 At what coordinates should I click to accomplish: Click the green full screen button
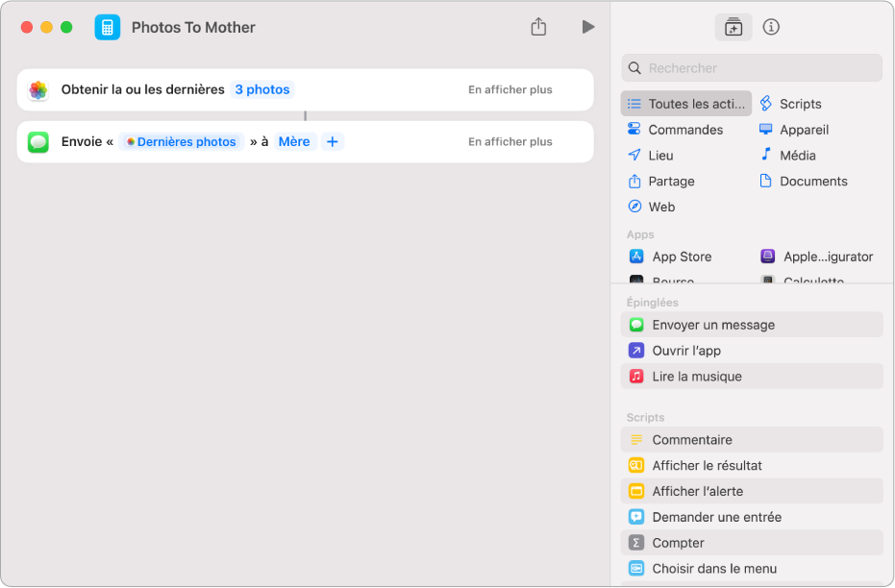point(66,27)
